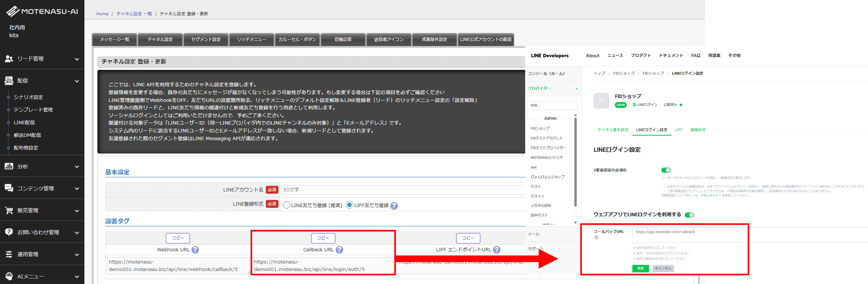868x284 pixels.
Task: Expand the リード管理 sidebar menu
Action: pyautogui.click(x=42, y=59)
